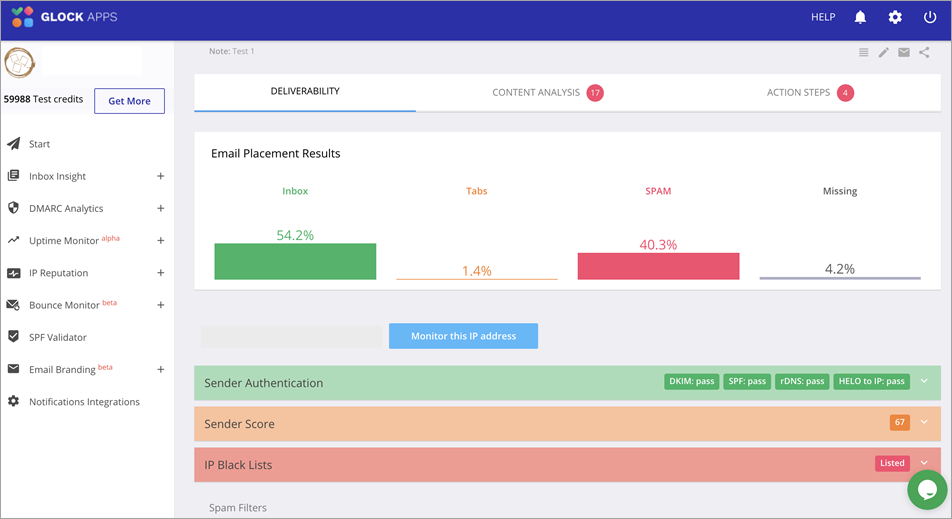Viewport: 952px width, 519px height.
Task: Expand the Sender Authentication section chevron
Action: click(924, 382)
